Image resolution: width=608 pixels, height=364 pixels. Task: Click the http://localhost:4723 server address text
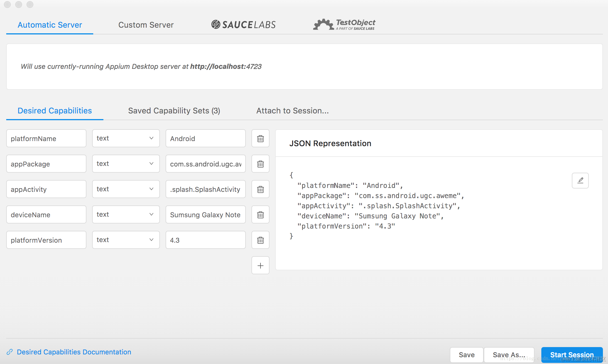(226, 66)
